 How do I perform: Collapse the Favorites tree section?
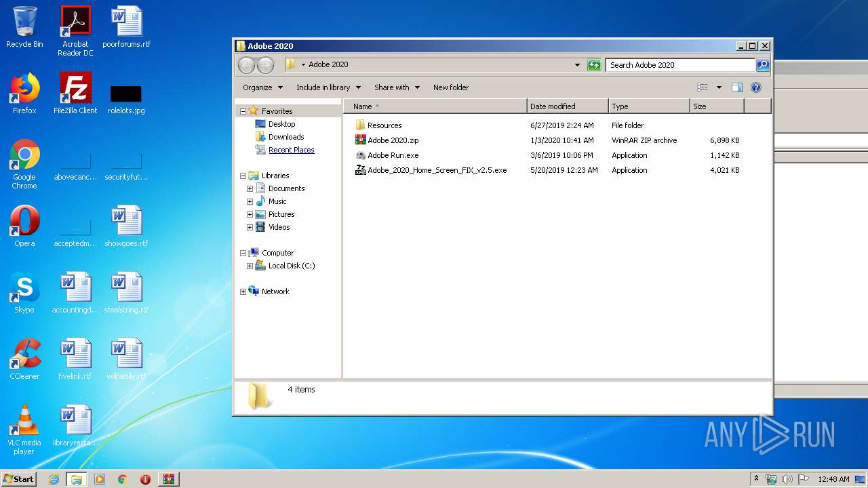point(243,111)
